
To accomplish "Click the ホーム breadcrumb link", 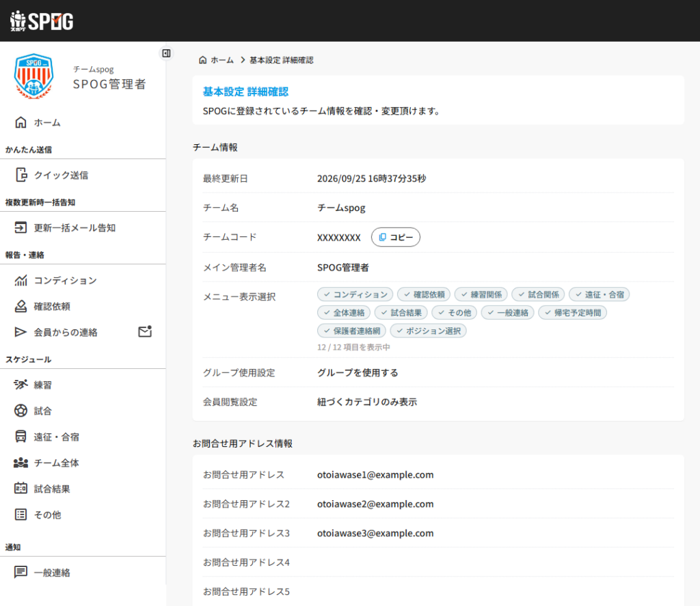I will (x=222, y=60).
